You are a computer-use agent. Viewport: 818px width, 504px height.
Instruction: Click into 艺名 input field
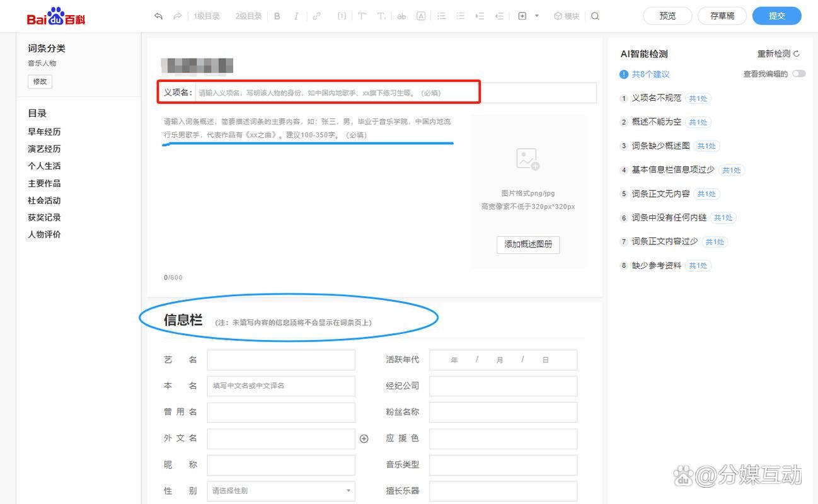[x=281, y=360]
